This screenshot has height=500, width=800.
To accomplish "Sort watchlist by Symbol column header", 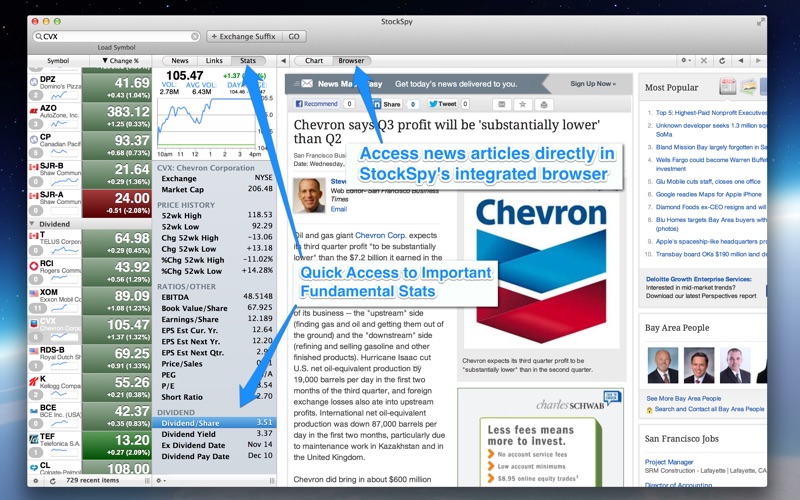I will coord(58,61).
